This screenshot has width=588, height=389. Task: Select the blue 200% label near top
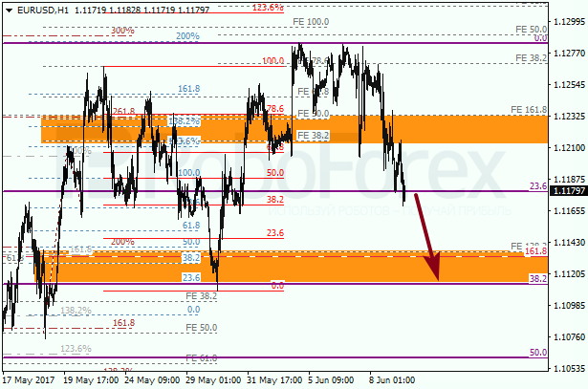(187, 36)
